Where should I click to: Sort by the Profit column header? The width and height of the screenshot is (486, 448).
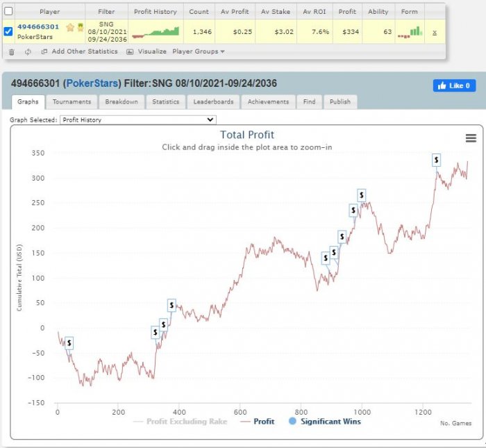click(347, 12)
